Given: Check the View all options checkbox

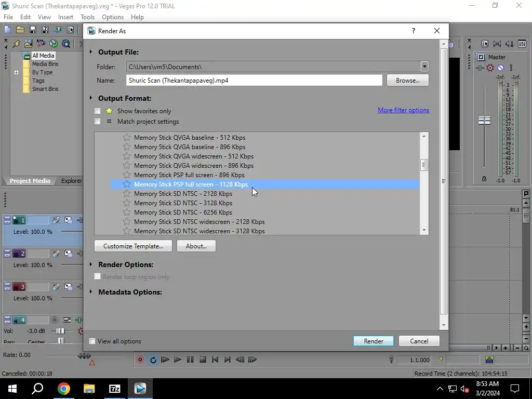Looking at the screenshot, I should point(92,341).
